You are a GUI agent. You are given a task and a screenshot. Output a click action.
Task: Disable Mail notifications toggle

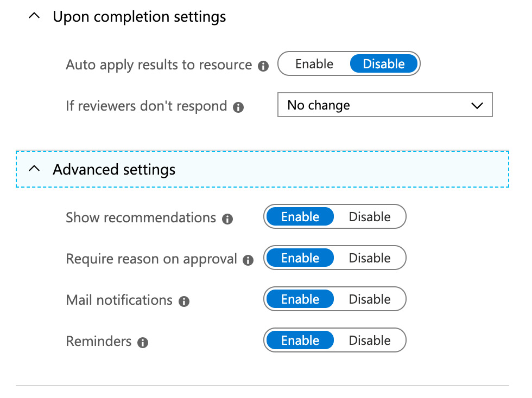pyautogui.click(x=370, y=299)
